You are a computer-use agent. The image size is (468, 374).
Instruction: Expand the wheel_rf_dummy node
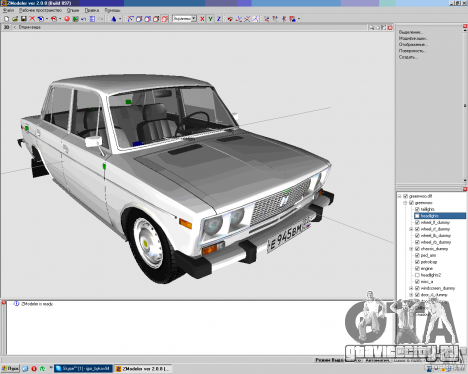(x=411, y=229)
